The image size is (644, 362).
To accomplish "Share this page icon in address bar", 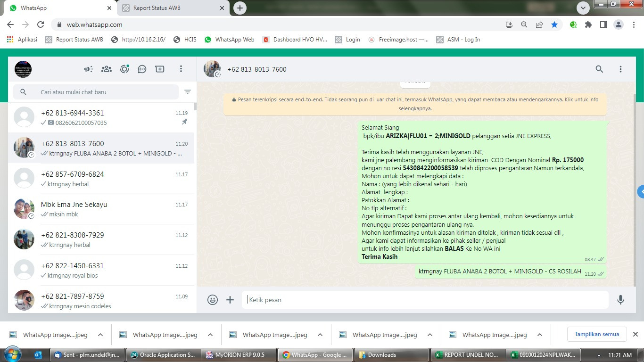I will (x=539, y=25).
